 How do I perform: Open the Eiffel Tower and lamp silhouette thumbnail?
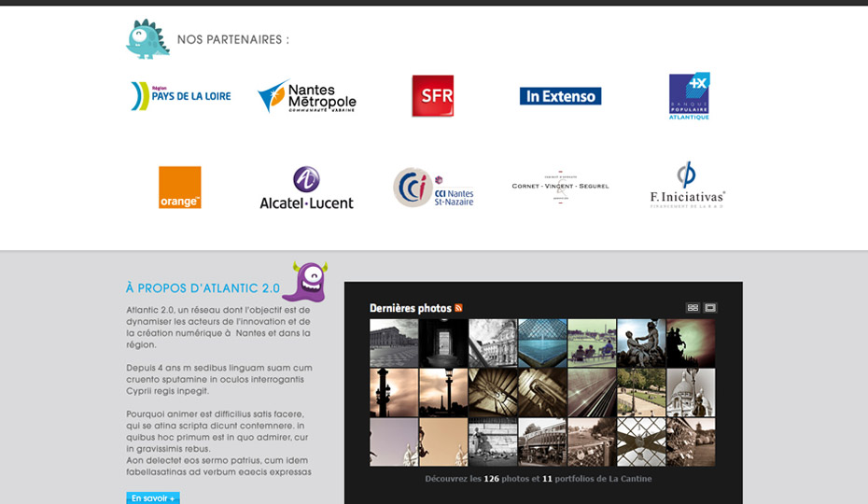click(443, 393)
